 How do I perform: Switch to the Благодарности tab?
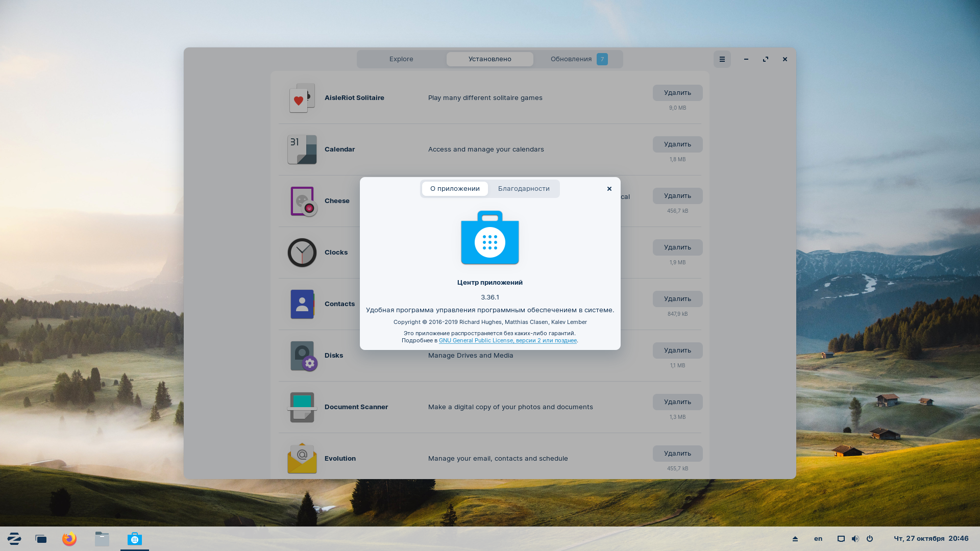(x=524, y=189)
